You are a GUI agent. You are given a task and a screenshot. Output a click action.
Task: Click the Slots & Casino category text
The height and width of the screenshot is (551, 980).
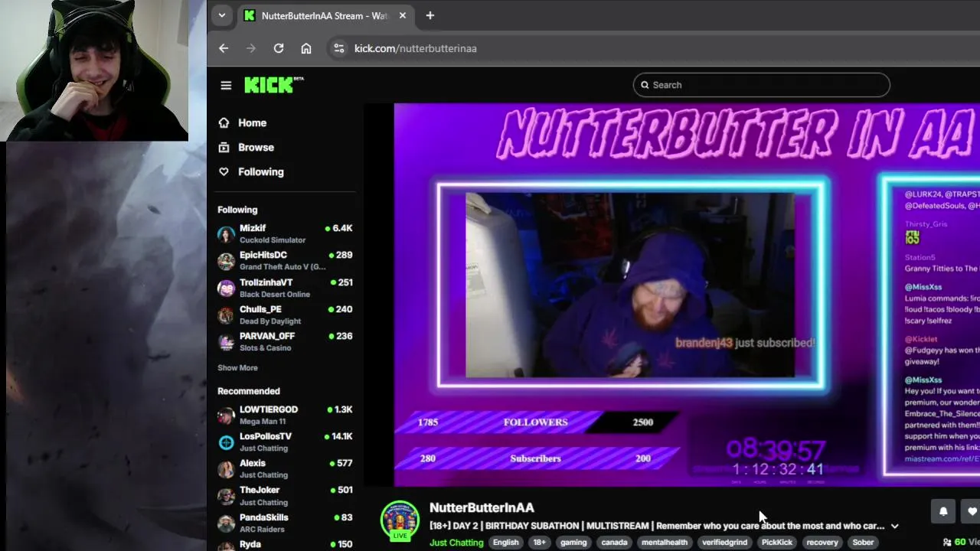265,348
